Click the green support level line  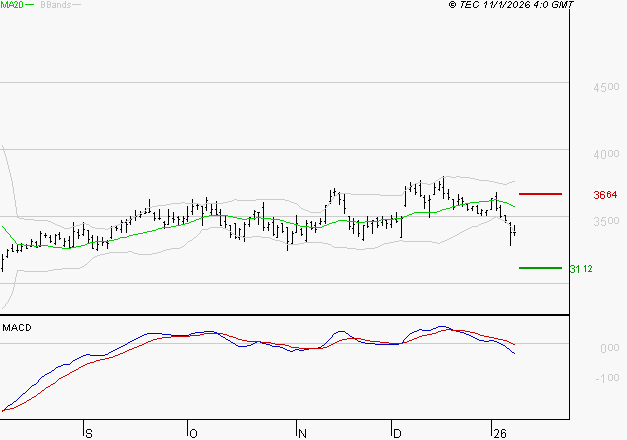(x=540, y=268)
